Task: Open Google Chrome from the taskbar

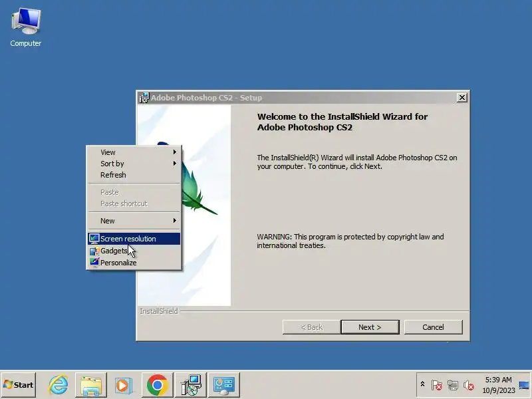Action: tap(157, 385)
